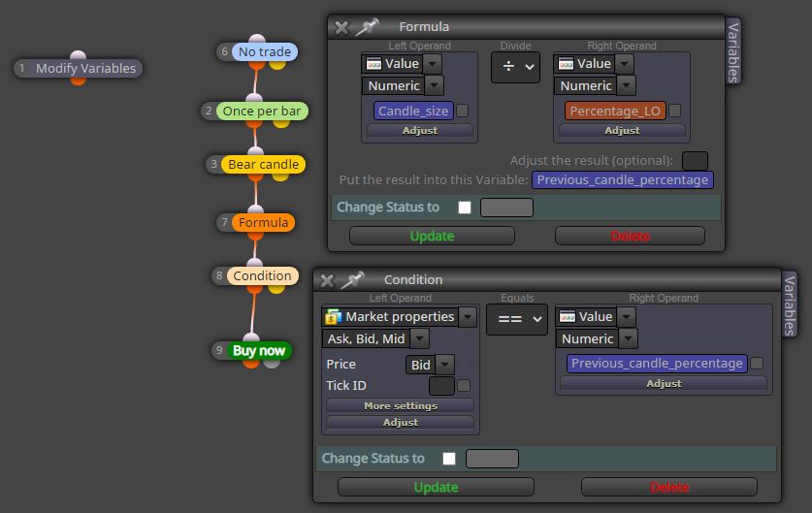
Task: Expand Value dropdown in Formula right operand
Action: point(625,64)
